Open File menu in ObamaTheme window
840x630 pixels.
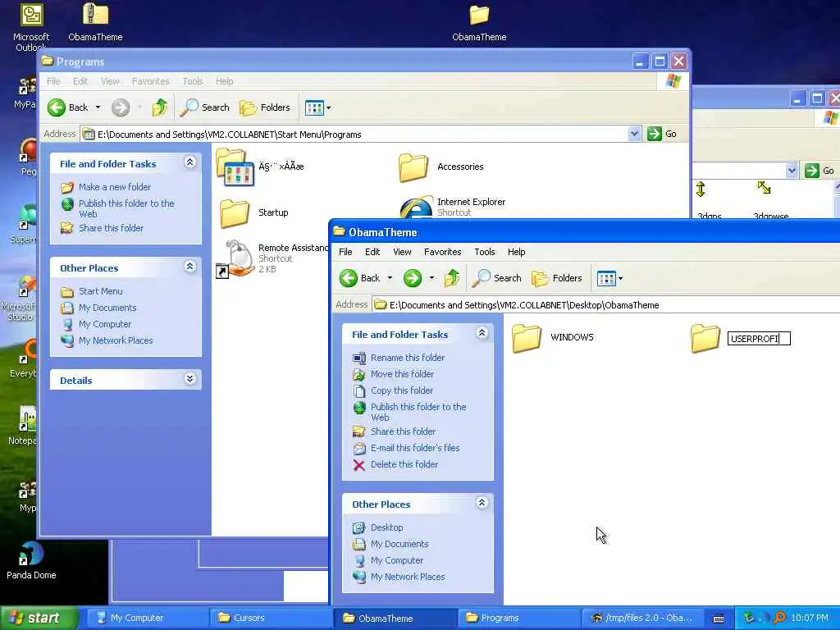point(345,252)
